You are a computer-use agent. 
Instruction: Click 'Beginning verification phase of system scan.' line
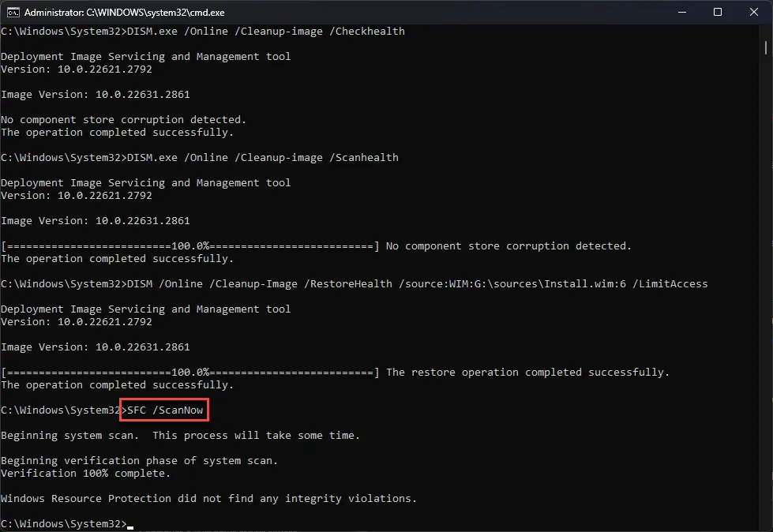(x=139, y=461)
